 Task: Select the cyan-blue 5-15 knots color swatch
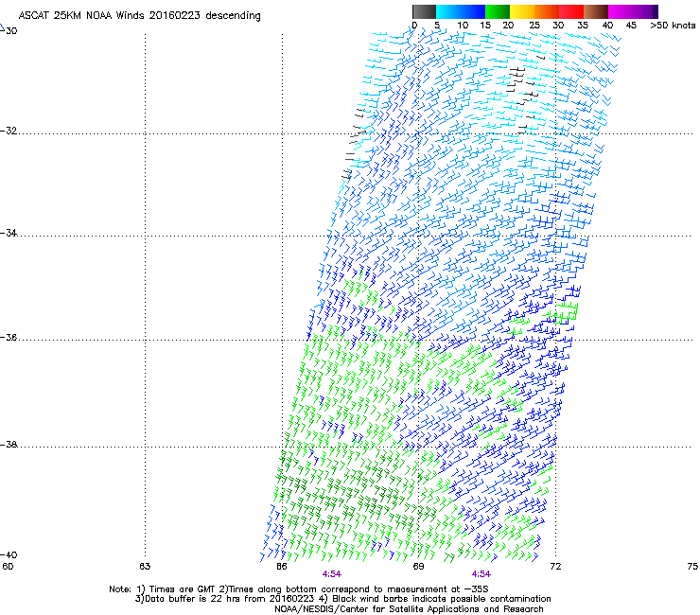461,11
